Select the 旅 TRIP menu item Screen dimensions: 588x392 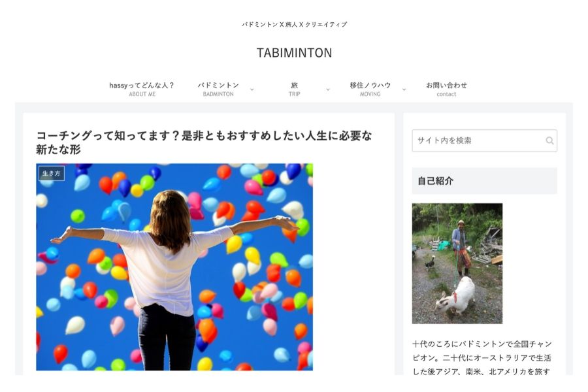coord(295,90)
